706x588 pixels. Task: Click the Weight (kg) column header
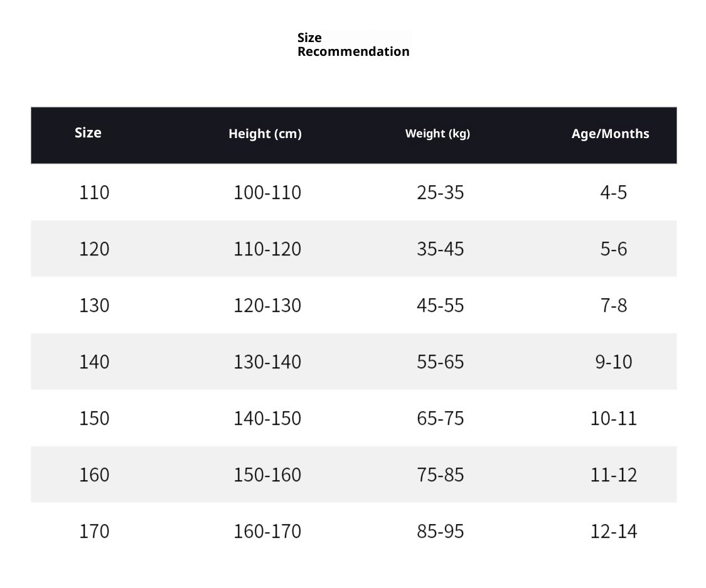point(437,134)
